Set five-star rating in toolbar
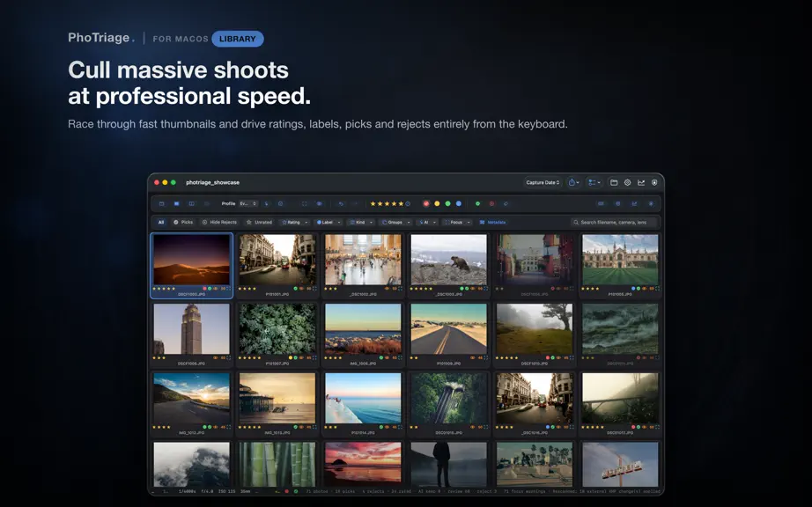The width and height of the screenshot is (812, 507). (x=401, y=204)
